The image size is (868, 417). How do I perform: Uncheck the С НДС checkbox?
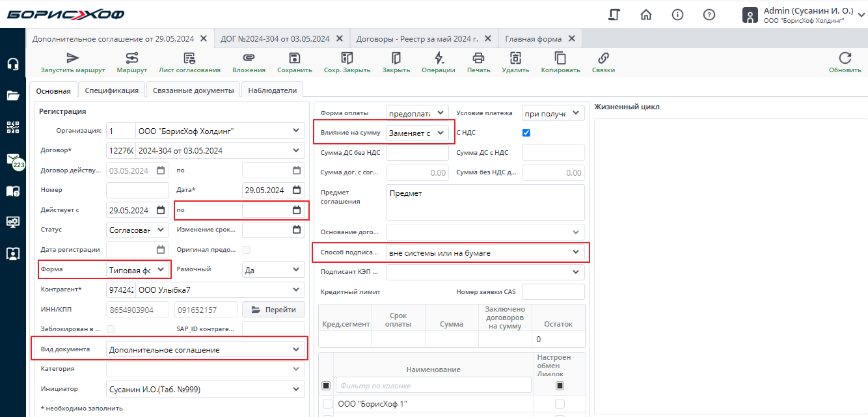click(x=526, y=133)
